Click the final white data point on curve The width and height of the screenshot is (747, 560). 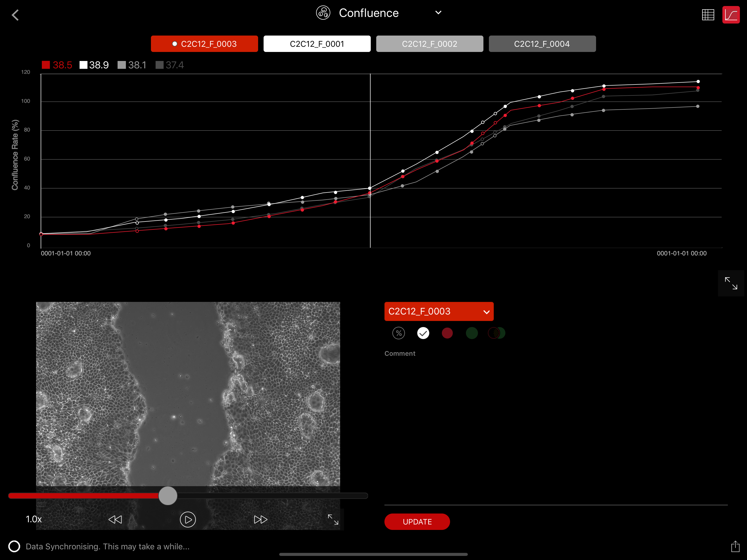click(x=698, y=81)
